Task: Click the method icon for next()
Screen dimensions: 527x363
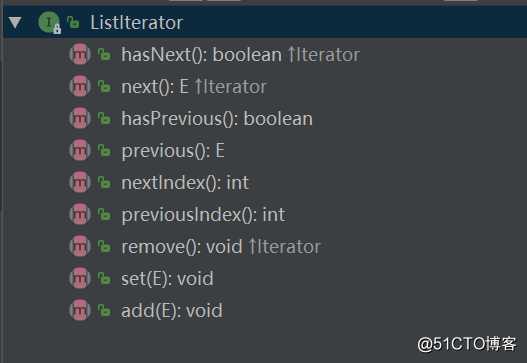Action: click(80, 86)
